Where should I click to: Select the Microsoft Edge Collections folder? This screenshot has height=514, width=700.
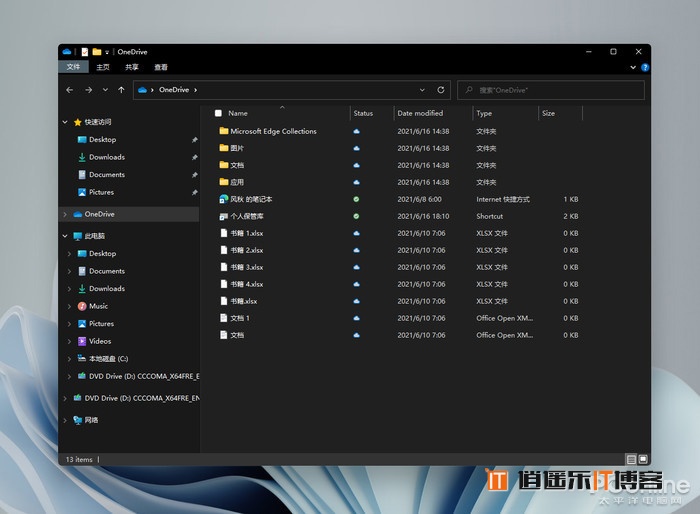pos(273,131)
